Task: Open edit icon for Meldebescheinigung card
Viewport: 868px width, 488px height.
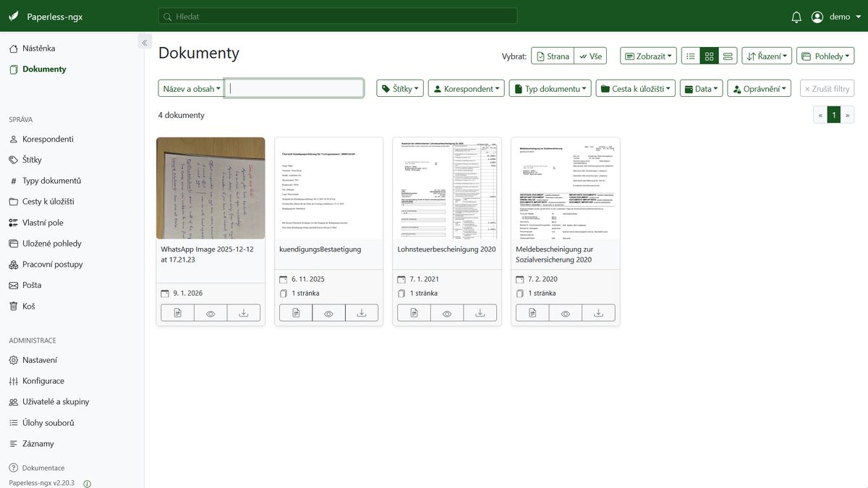Action: [x=532, y=313]
